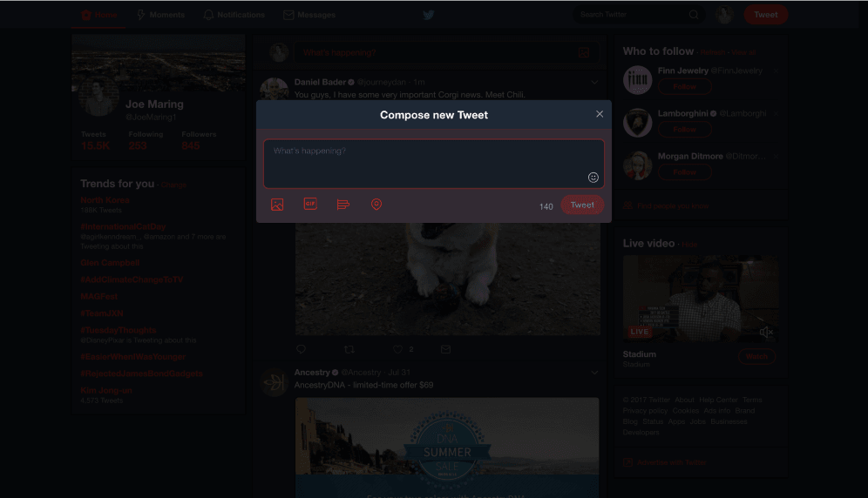The height and width of the screenshot is (498, 868).
Task: Like Daniel Bader's tweet
Action: point(397,349)
